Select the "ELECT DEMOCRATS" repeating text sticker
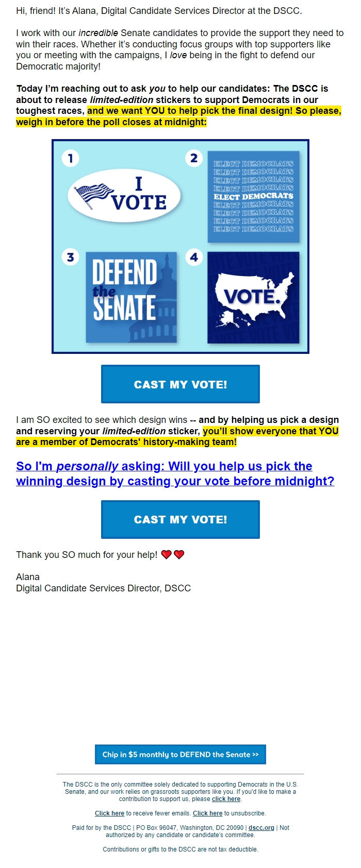The height and width of the screenshot is (868, 361). (x=254, y=195)
